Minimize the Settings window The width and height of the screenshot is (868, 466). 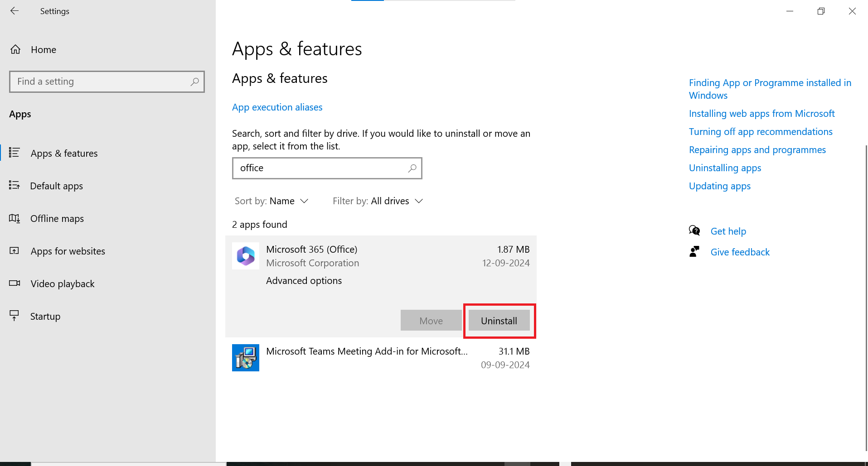click(x=790, y=11)
